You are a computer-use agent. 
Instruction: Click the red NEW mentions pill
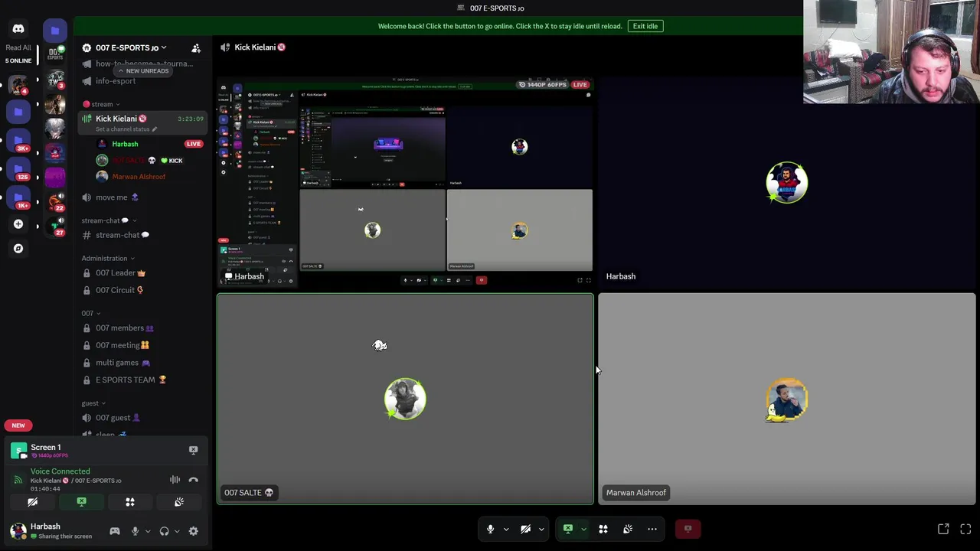[18, 425]
